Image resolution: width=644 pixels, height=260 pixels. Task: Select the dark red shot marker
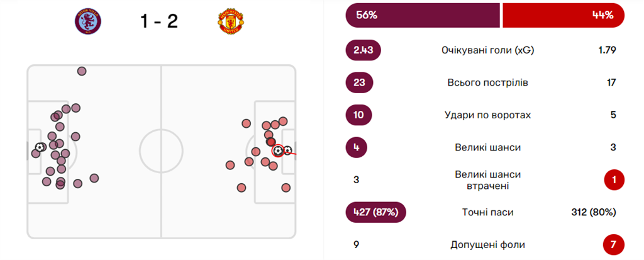pos(272,142)
